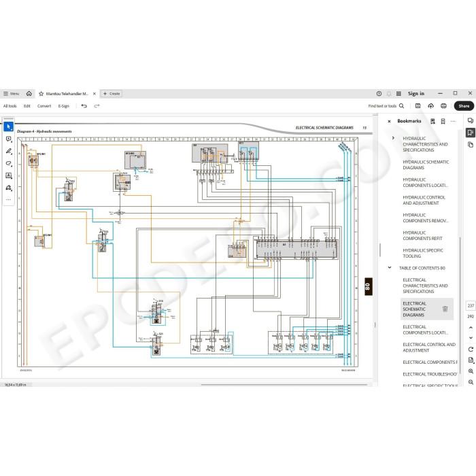This screenshot has width=476, height=476.
Task: Open the Convert tool
Action: tap(44, 106)
